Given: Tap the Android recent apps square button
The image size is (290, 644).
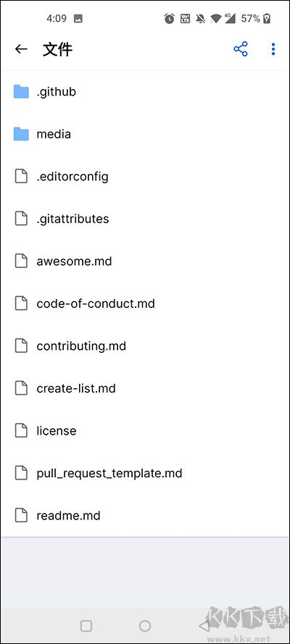Looking at the screenshot, I should (86, 625).
